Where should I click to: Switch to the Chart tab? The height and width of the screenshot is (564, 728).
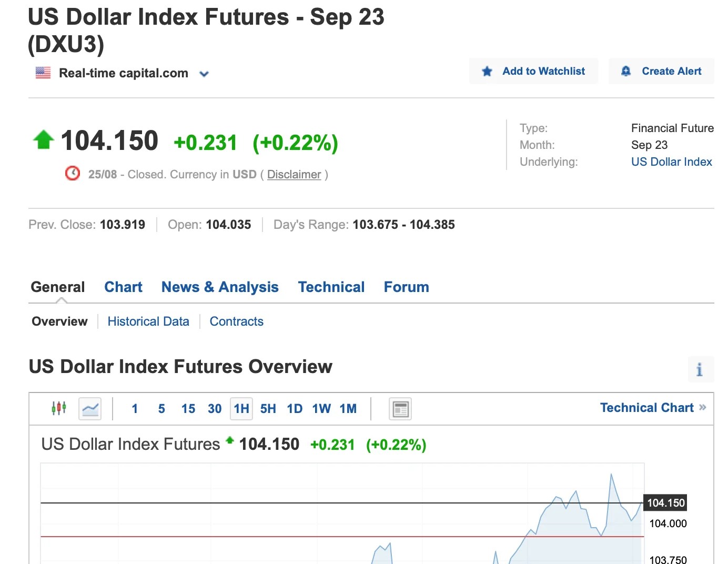(x=123, y=287)
